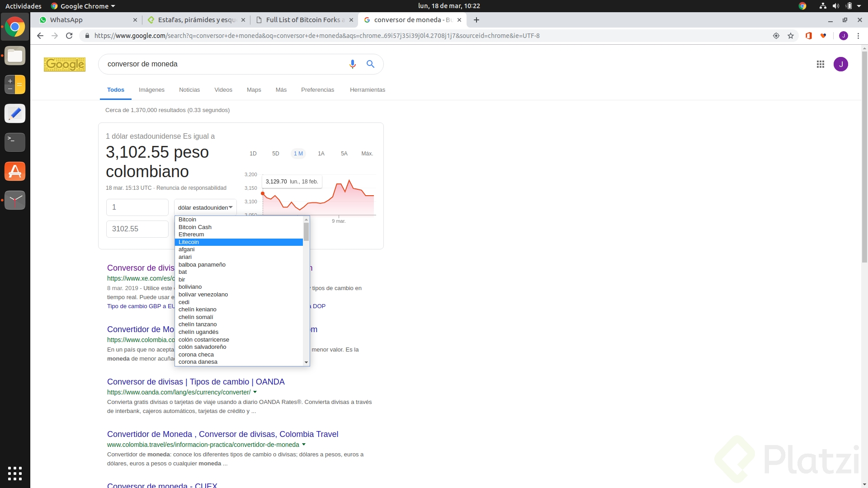Viewport: 868px width, 488px height.
Task: Bookmark page with star icon
Action: pyautogui.click(x=791, y=36)
